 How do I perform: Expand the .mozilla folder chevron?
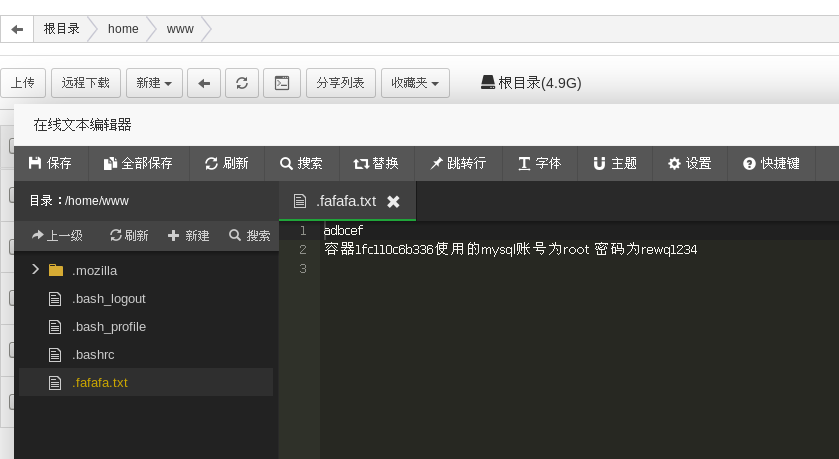click(x=35, y=270)
